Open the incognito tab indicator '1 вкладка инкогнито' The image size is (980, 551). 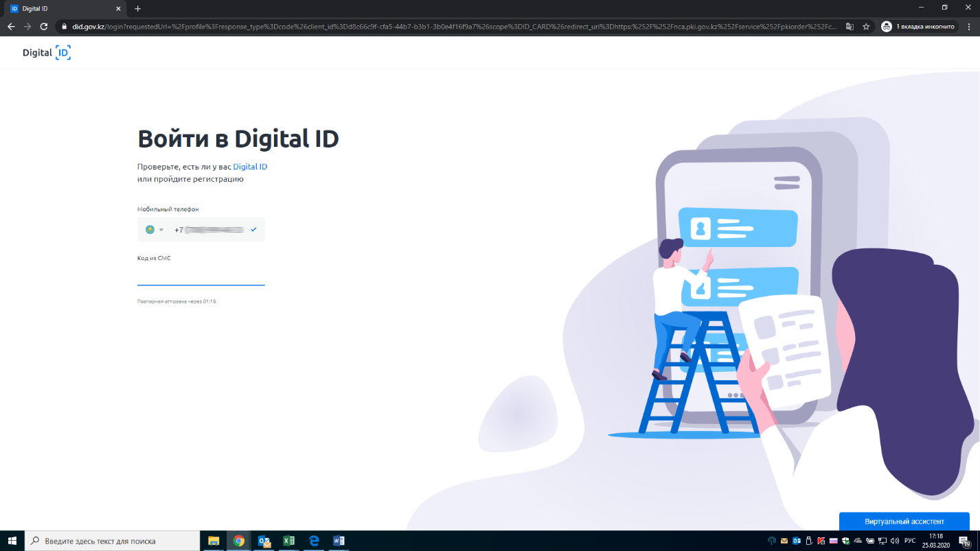tap(918, 27)
